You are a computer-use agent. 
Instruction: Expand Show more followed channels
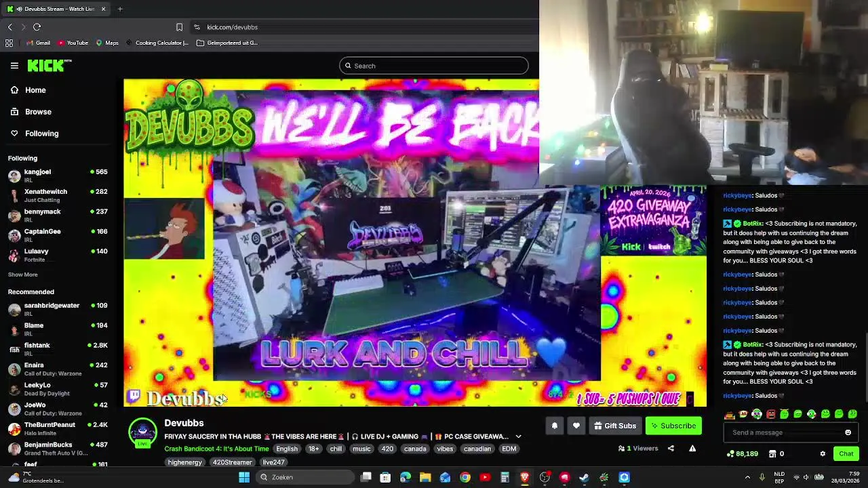click(22, 274)
